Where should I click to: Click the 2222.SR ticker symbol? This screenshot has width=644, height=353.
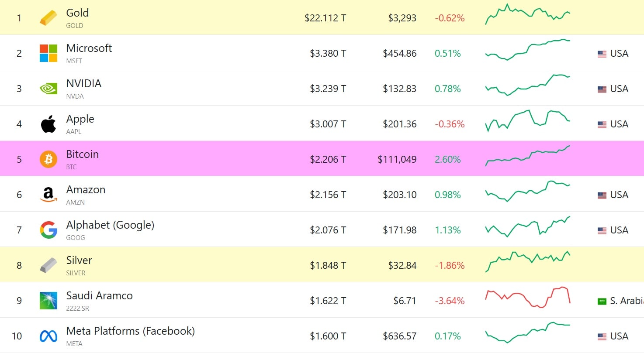click(x=78, y=308)
